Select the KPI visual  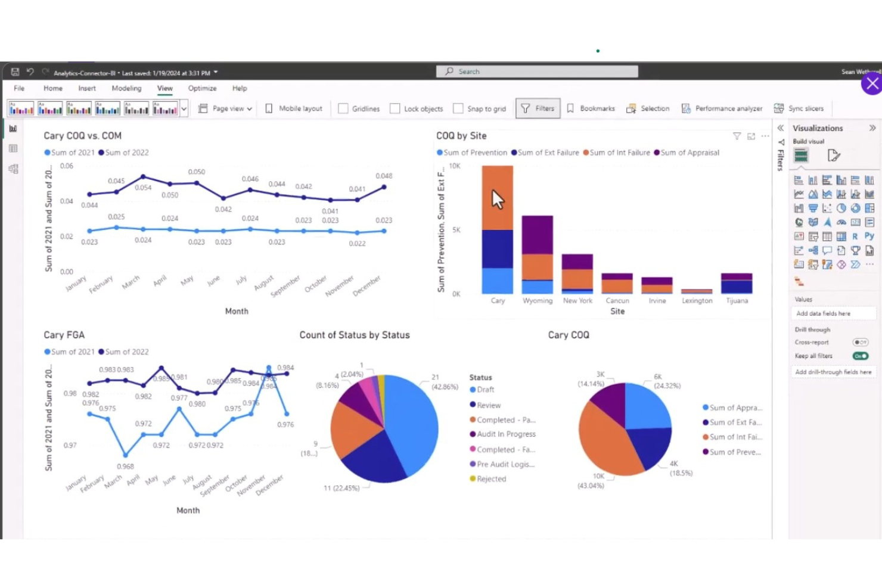pyautogui.click(x=799, y=237)
